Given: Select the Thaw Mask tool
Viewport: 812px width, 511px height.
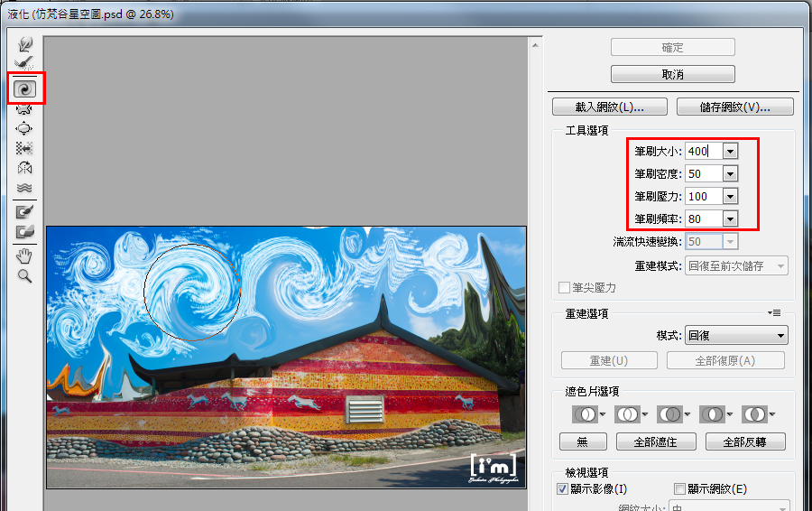Looking at the screenshot, I should 24,231.
